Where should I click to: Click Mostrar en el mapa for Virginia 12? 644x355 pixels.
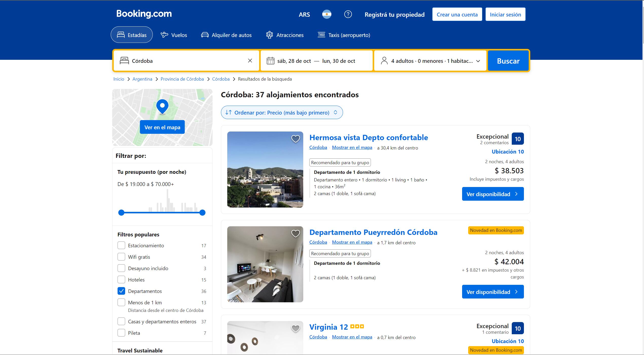pos(352,337)
